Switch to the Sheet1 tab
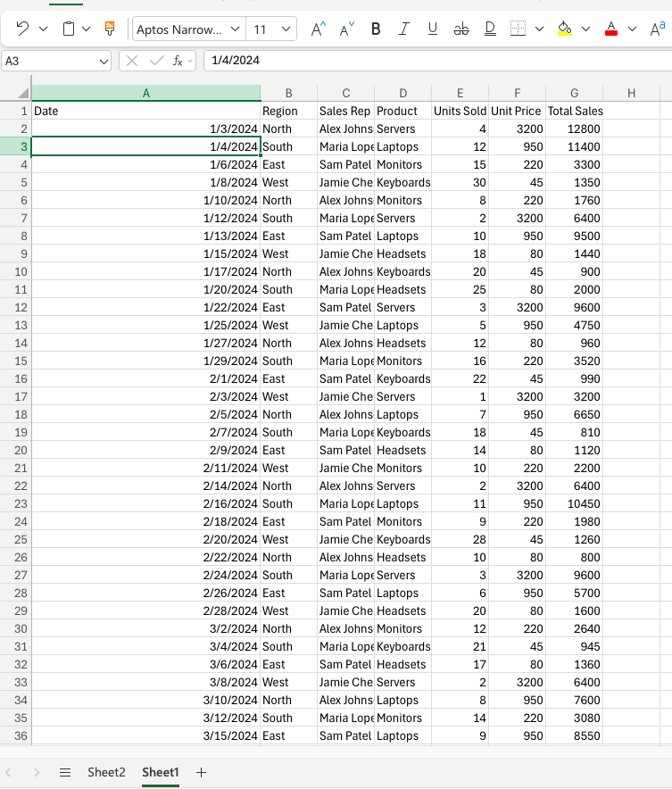The image size is (672, 789). [161, 772]
